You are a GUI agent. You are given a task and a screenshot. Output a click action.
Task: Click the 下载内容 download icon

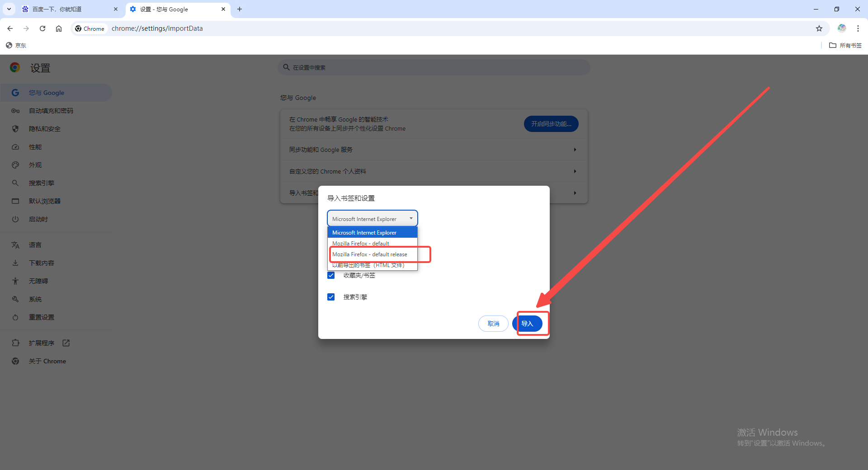[15, 263]
